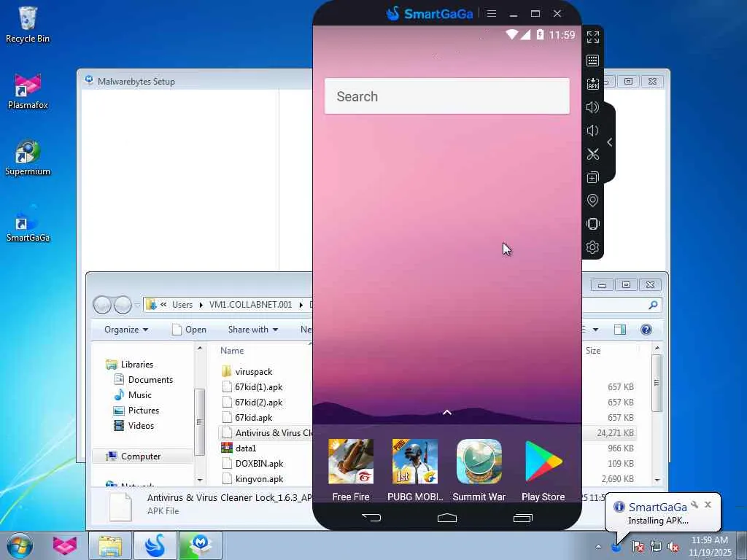Click the network tray icon
Viewport: 747px width, 560px height.
coord(656,547)
